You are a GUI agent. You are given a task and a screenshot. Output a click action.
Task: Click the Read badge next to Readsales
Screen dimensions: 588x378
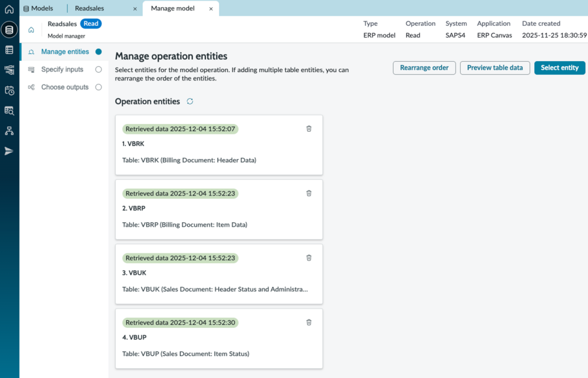point(91,23)
